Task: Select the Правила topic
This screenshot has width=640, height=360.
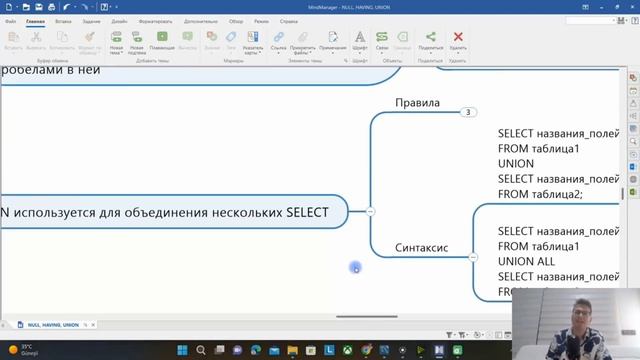Action: click(x=417, y=102)
